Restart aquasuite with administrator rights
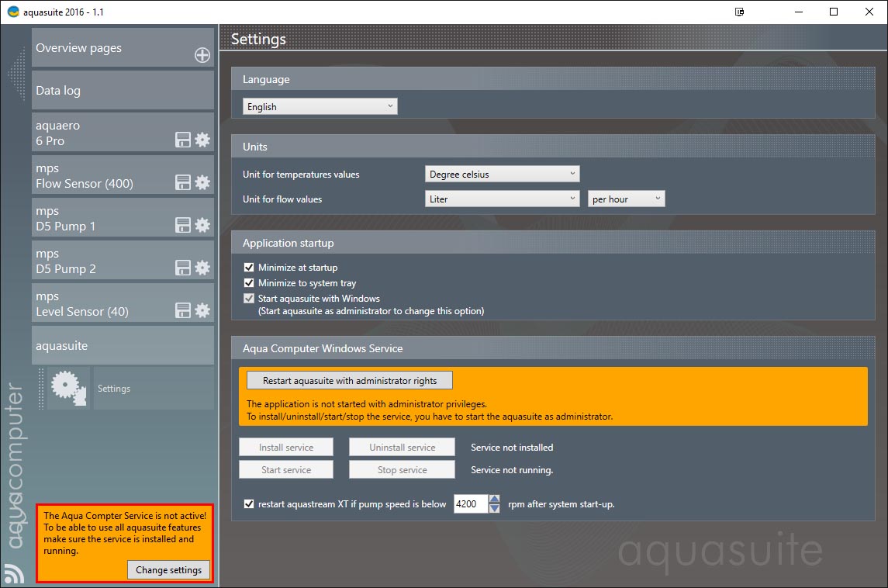 click(349, 380)
